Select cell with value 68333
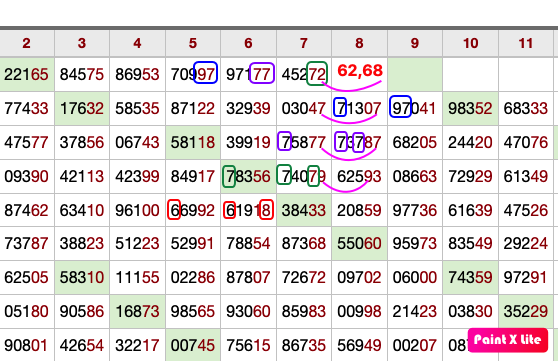558x361 pixels. (x=526, y=108)
